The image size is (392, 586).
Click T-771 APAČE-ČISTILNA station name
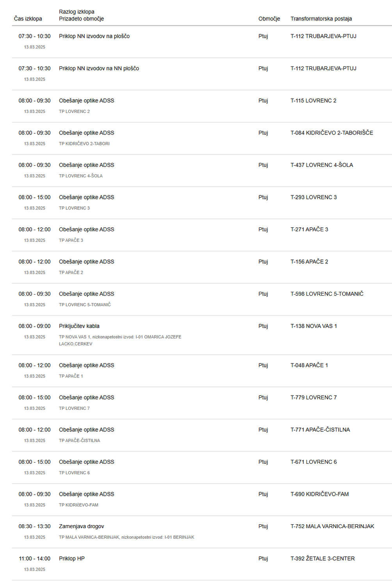click(x=320, y=430)
